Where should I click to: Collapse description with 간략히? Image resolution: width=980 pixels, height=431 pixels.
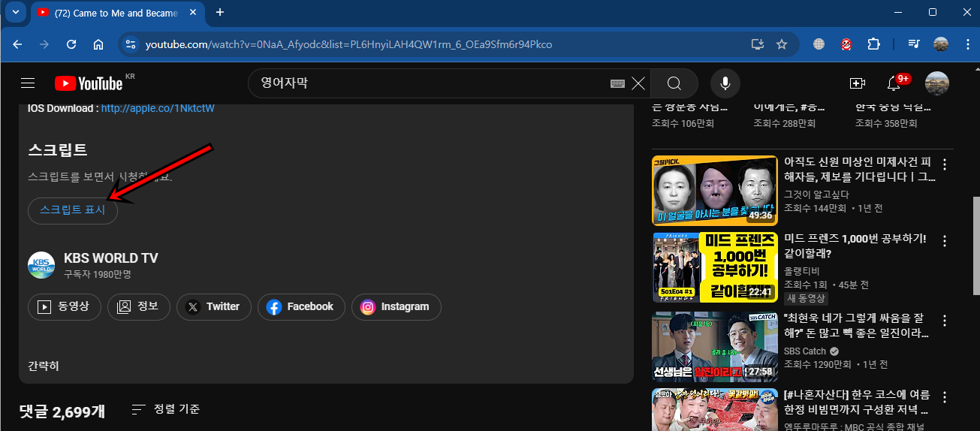coord(44,366)
